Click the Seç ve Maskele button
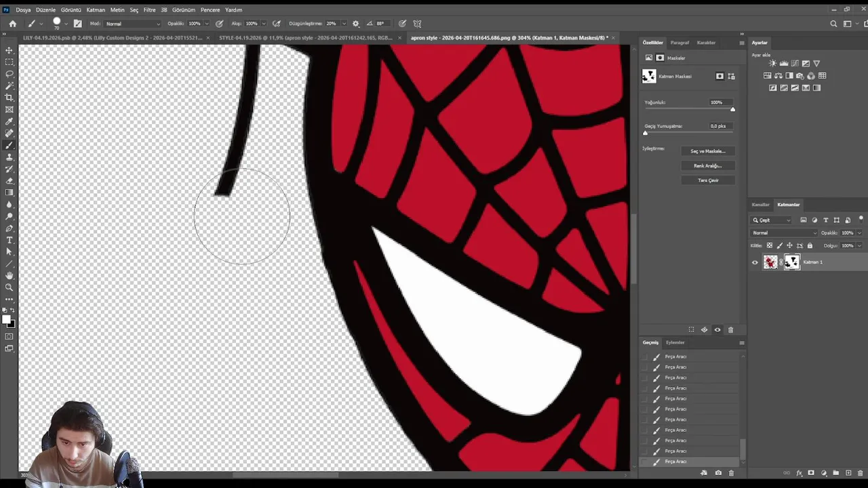 click(x=708, y=151)
